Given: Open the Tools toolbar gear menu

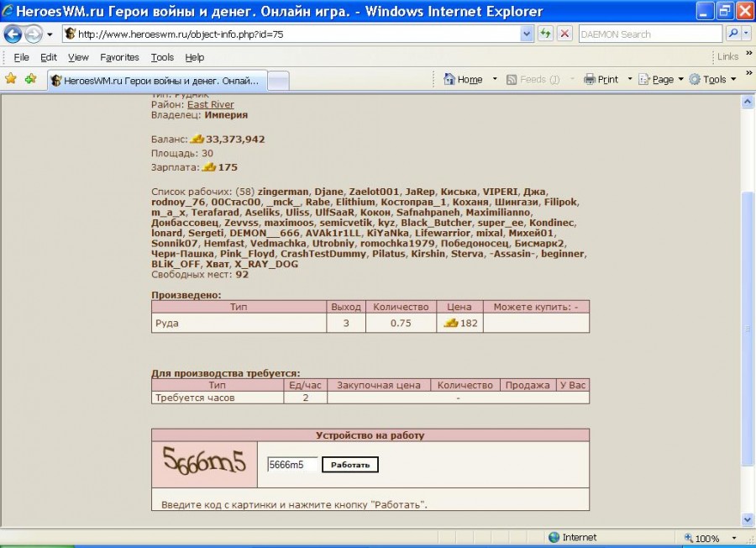Looking at the screenshot, I should 712,80.
